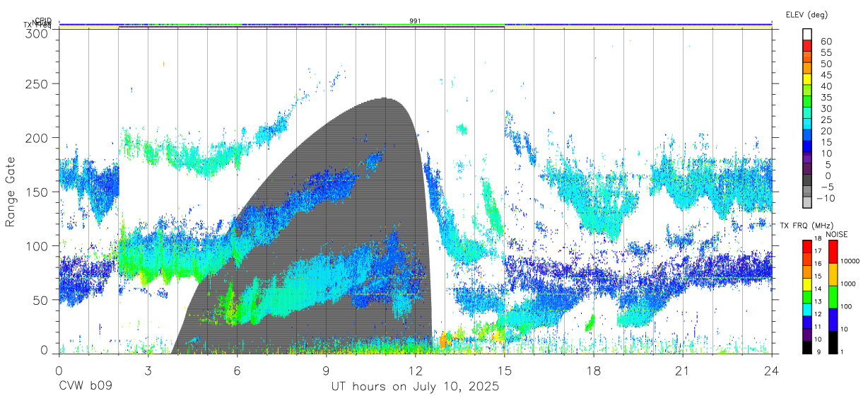Click the '100' tick on the Range Gate axis
868x401 pixels.
pyautogui.click(x=37, y=245)
